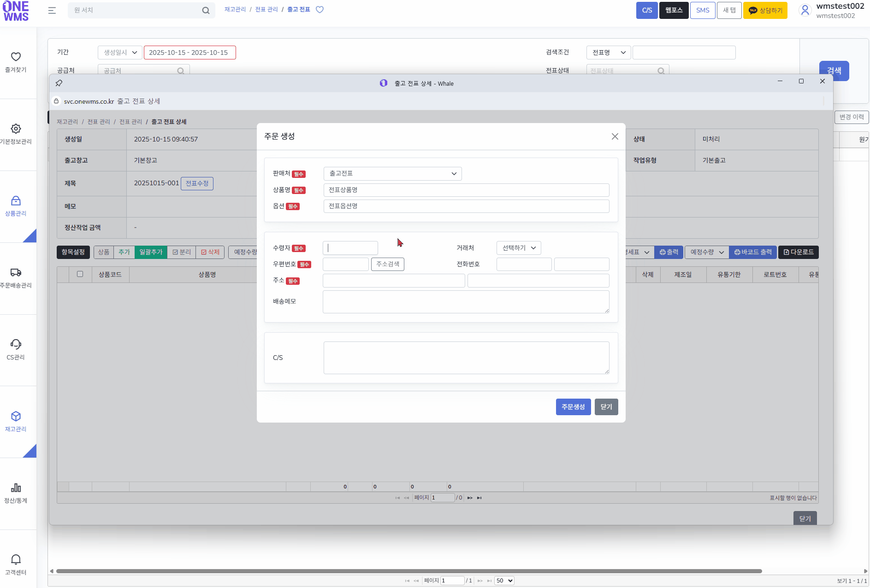Expand the 생성일시 period type dropdown

tap(120, 53)
